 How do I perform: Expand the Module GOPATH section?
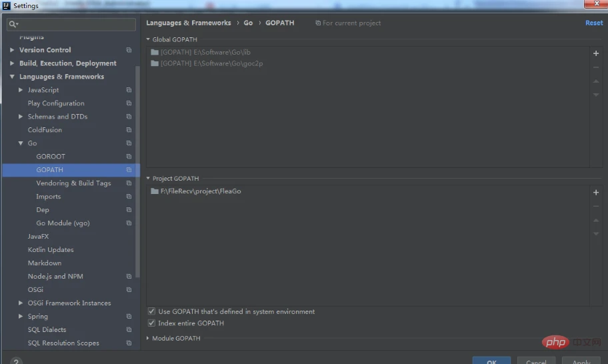click(x=148, y=338)
